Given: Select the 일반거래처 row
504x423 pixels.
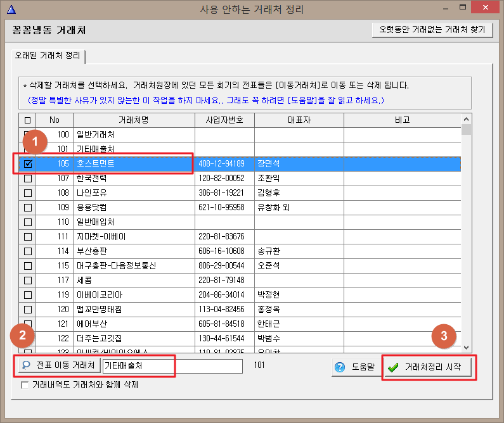Looking at the screenshot, I should [240, 135].
